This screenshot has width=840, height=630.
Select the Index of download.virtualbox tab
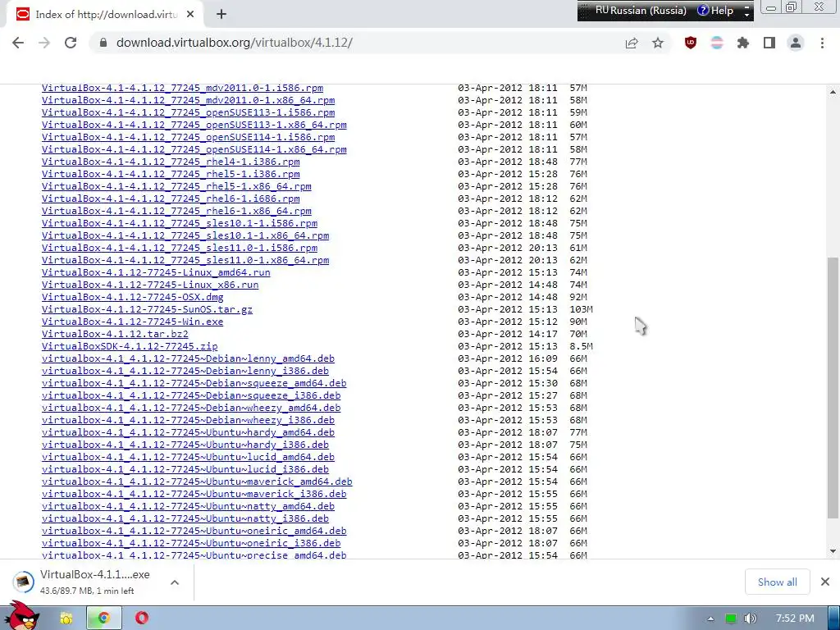point(105,15)
